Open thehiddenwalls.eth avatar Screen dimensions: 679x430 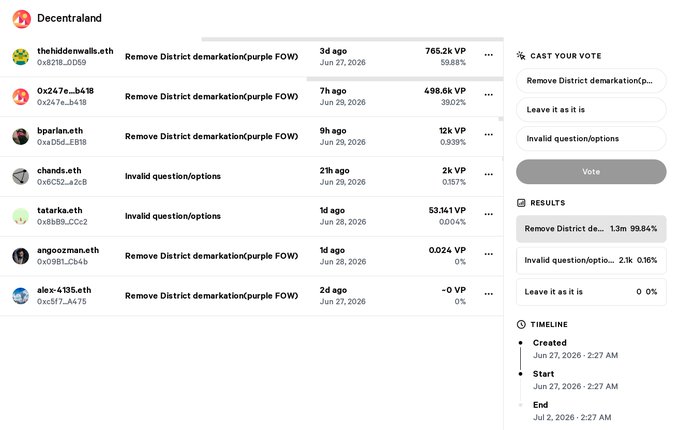20,57
